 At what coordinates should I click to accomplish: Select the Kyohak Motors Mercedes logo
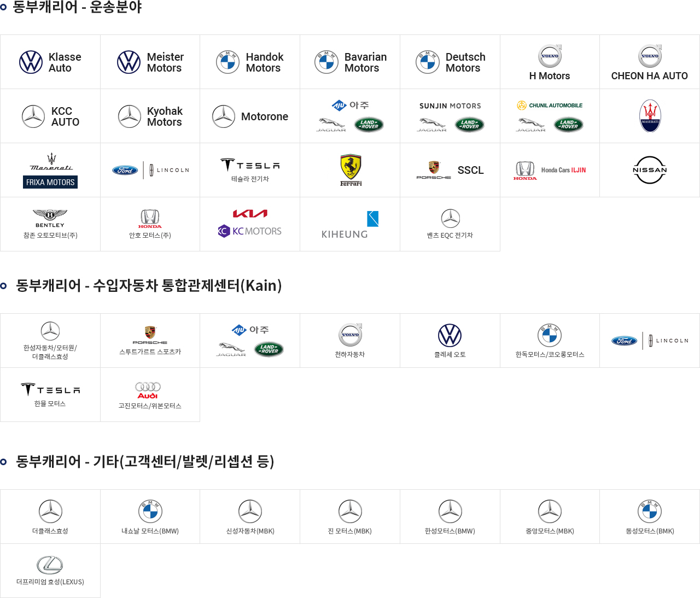point(130,116)
